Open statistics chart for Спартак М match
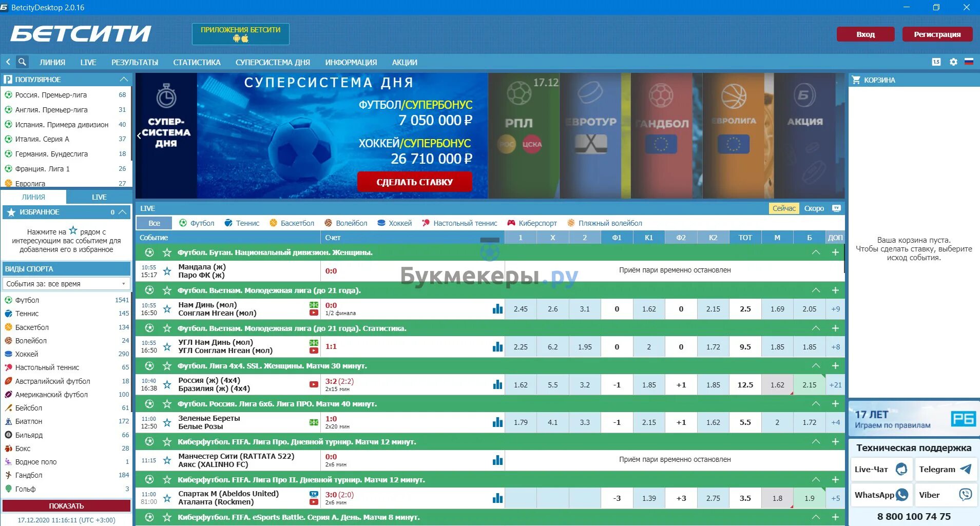The image size is (980, 526). click(497, 498)
